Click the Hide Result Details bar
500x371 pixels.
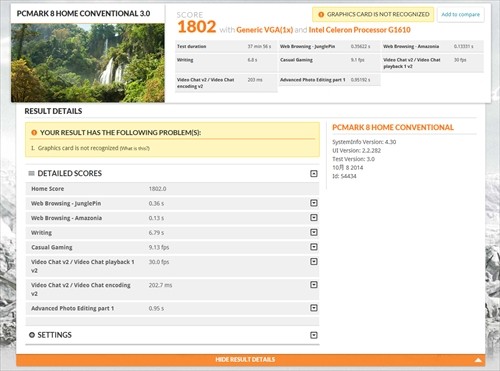(x=251, y=360)
